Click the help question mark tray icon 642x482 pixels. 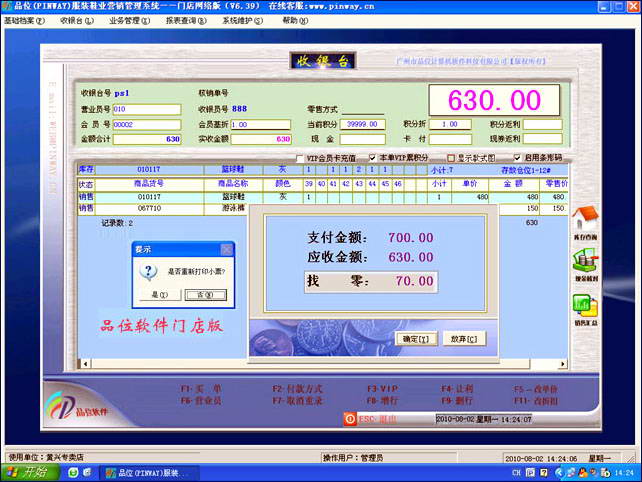pos(544,473)
